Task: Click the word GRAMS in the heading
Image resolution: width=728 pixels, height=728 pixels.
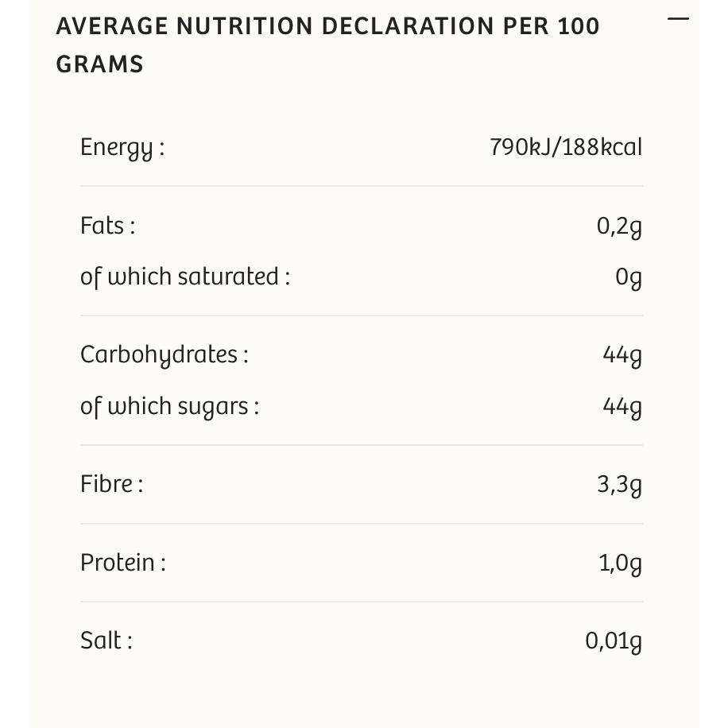Action: point(99,64)
